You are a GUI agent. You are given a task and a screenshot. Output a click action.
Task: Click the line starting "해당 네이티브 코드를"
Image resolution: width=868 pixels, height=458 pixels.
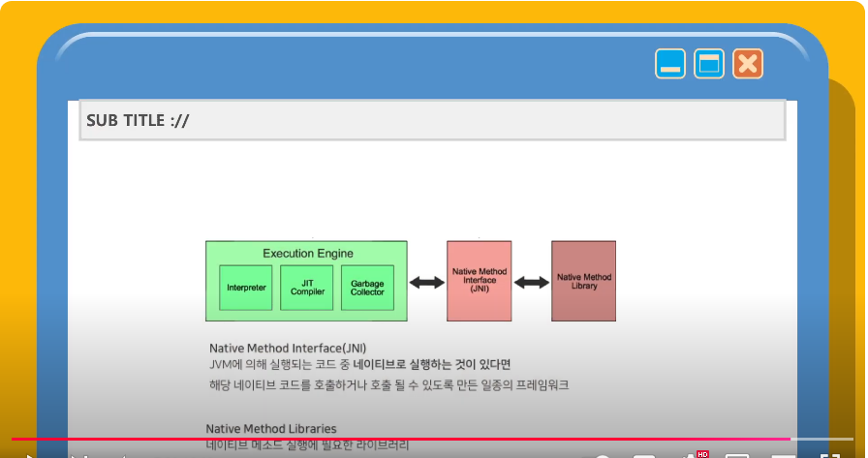pyautogui.click(x=389, y=385)
